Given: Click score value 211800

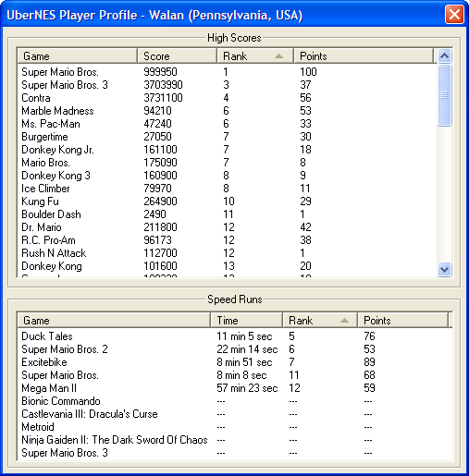Looking at the screenshot, I should pyautogui.click(x=160, y=227).
